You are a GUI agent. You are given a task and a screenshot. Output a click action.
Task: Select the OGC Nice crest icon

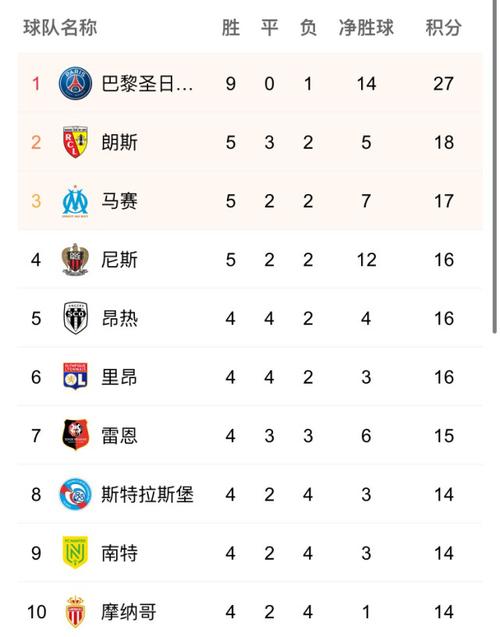click(x=75, y=260)
